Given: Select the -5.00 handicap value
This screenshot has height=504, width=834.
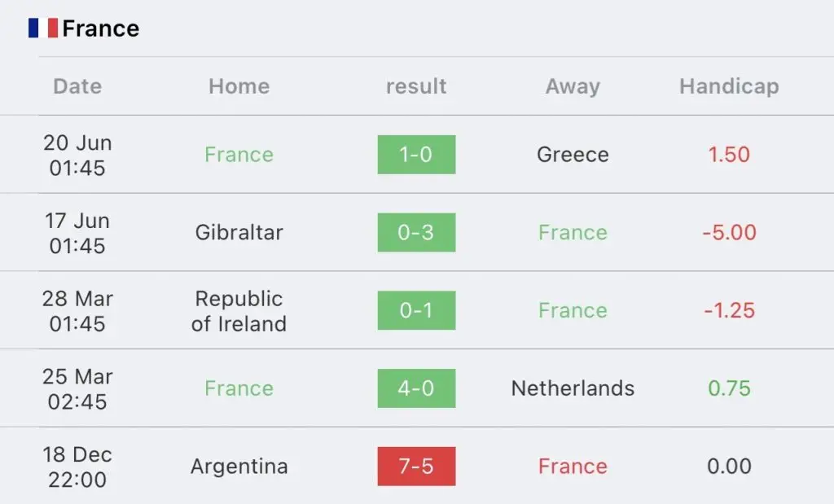Looking at the screenshot, I should tap(729, 232).
